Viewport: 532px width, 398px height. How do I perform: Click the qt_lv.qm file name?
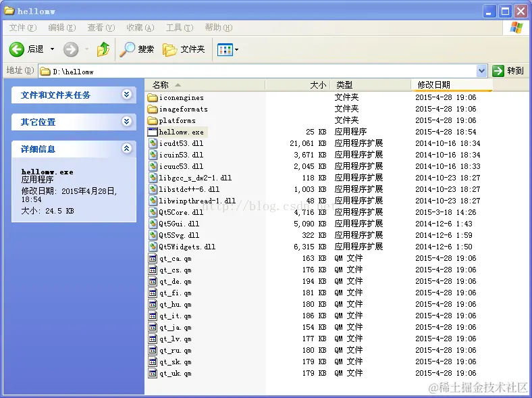coord(176,339)
